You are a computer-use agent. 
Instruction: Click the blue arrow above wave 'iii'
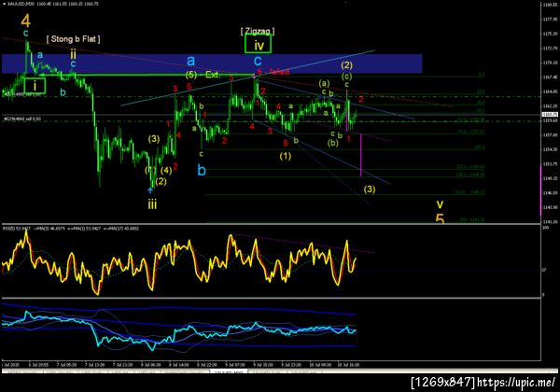coord(150,190)
